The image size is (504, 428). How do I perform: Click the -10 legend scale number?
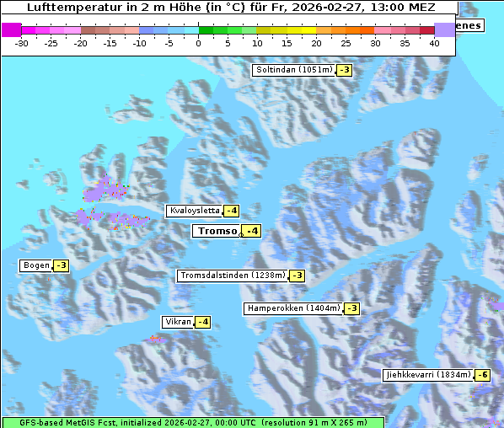pyautogui.click(x=139, y=43)
